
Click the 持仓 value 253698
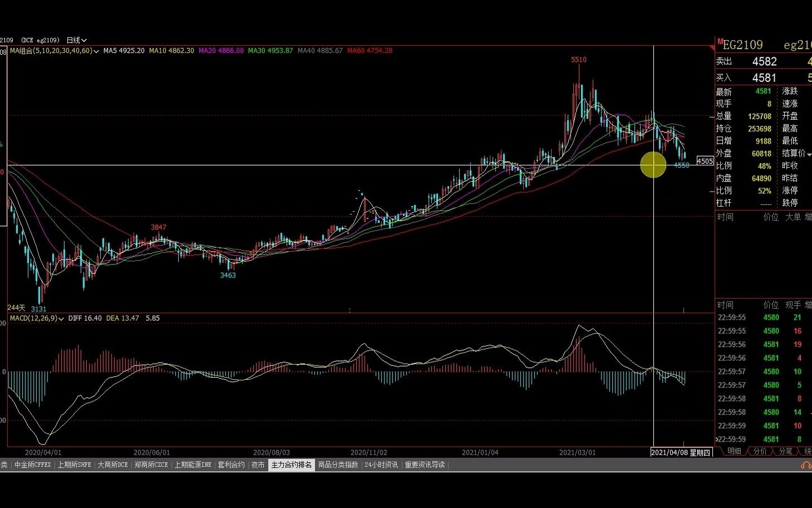[760, 129]
